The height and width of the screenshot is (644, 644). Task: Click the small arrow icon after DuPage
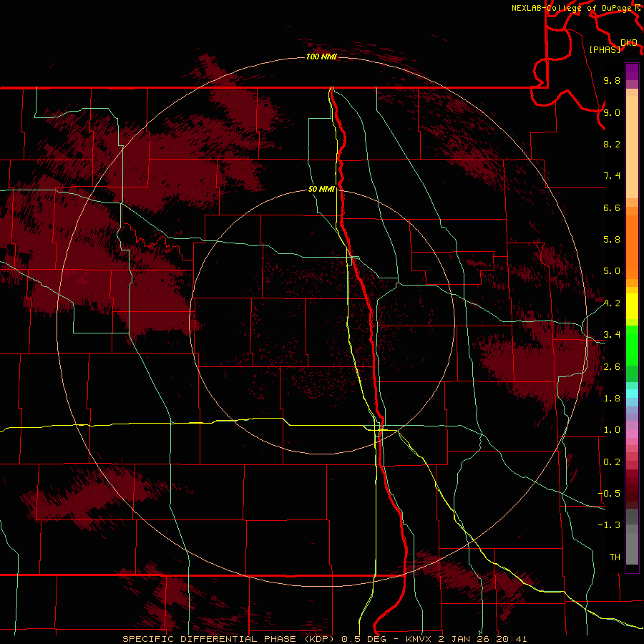[638, 7]
